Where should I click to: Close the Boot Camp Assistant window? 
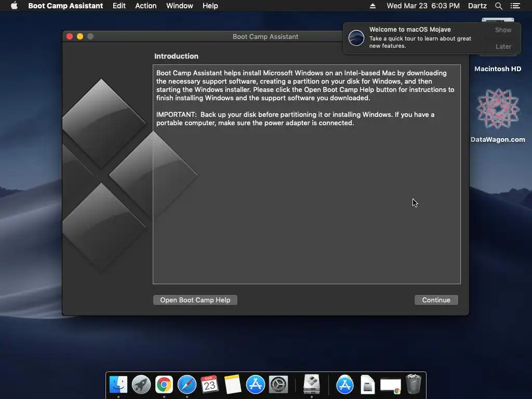click(70, 36)
